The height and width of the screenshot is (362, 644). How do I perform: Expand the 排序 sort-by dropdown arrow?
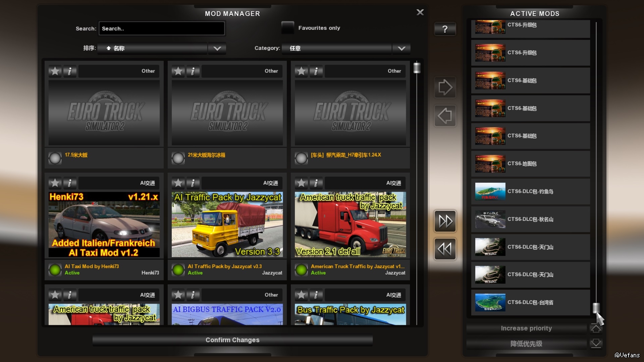coord(217,48)
